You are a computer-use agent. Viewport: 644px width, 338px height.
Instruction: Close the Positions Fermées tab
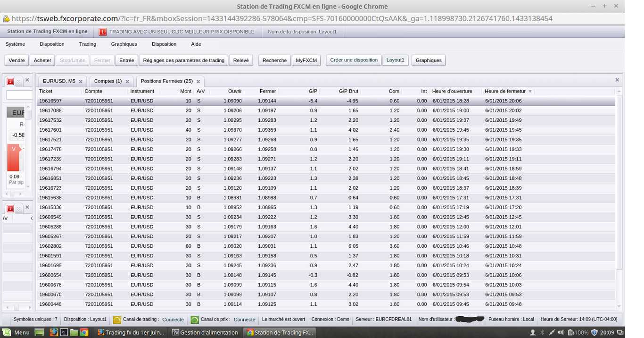point(198,82)
